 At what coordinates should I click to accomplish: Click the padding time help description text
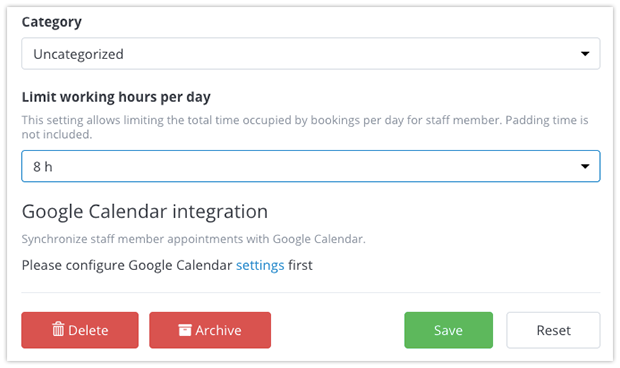pos(305,127)
